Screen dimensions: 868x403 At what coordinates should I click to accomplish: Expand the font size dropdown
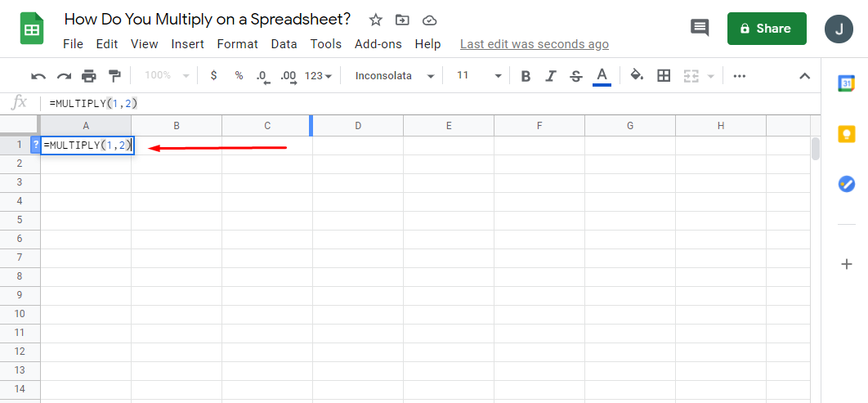pyautogui.click(x=479, y=76)
